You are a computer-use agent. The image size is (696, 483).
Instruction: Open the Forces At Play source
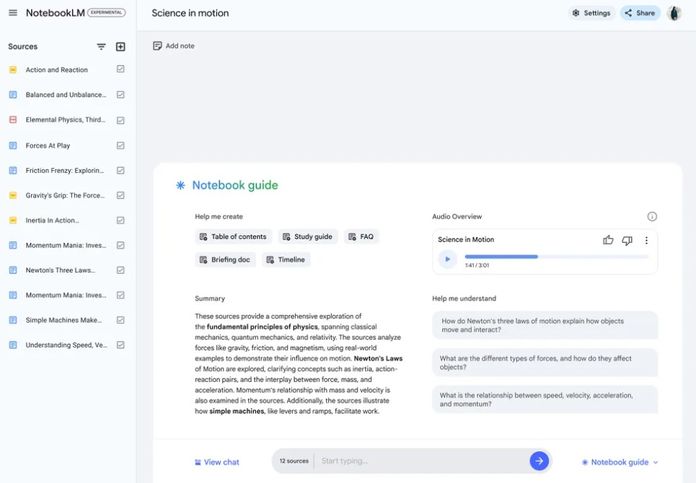point(47,145)
